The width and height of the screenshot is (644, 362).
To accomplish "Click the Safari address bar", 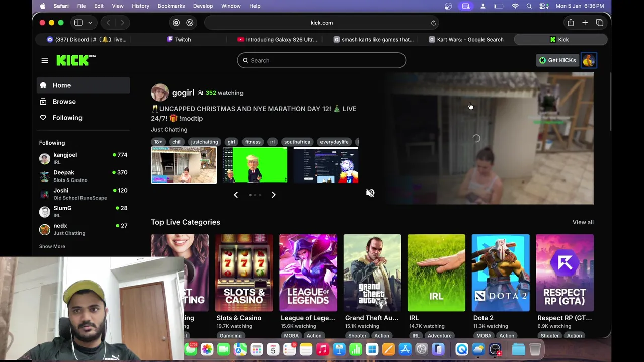I will click(321, 23).
